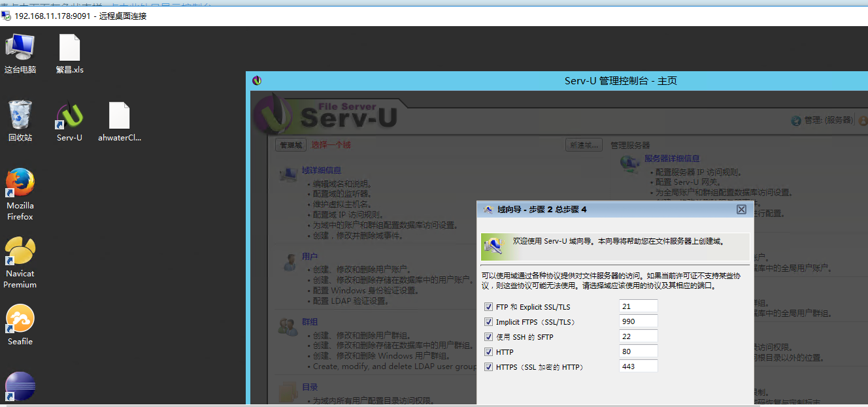Uncheck Implicit FTPS (SSL/TLS) checkbox
This screenshot has width=868, height=407.
click(x=488, y=322)
